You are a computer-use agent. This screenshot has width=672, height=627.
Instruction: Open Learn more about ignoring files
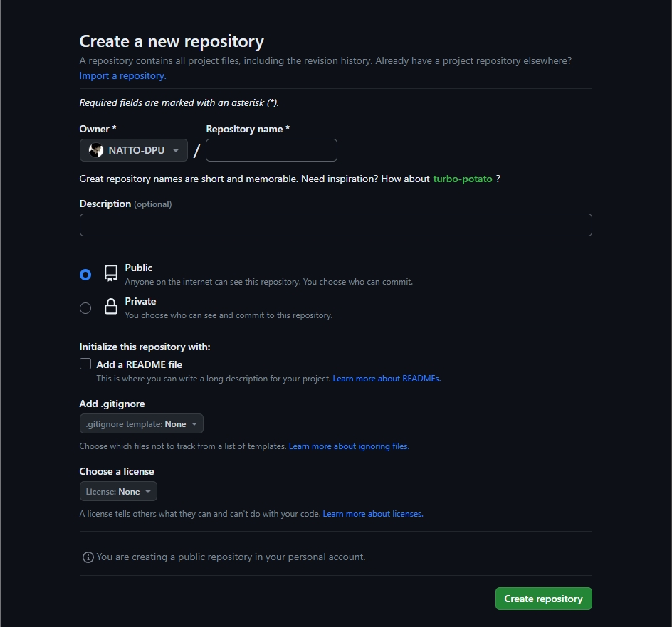[x=349, y=446]
